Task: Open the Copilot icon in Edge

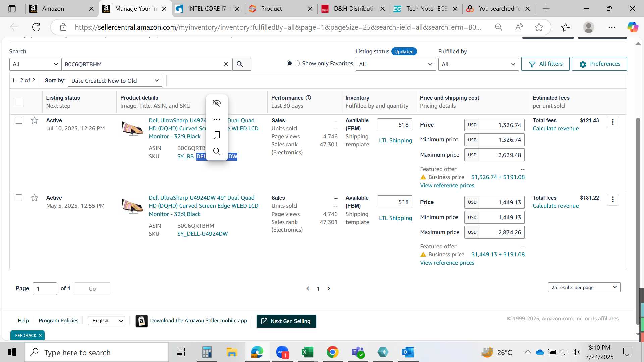Action: tap(633, 27)
